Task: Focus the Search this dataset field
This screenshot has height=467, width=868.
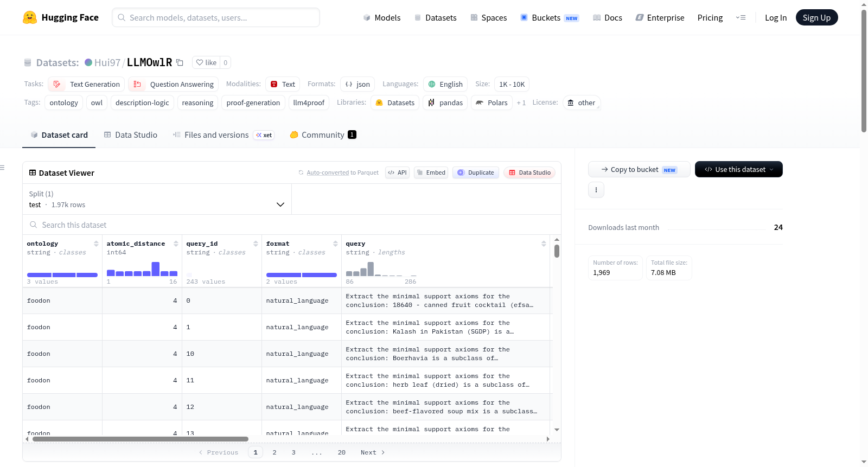Action: click(x=292, y=225)
